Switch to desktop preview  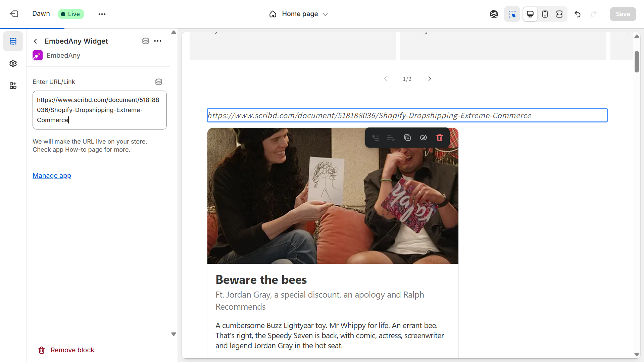click(530, 14)
